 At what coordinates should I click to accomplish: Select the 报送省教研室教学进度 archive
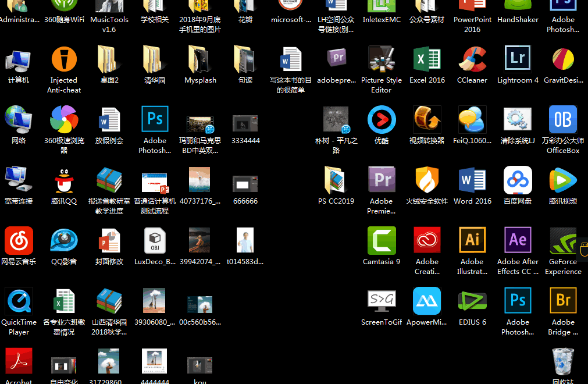109,180
